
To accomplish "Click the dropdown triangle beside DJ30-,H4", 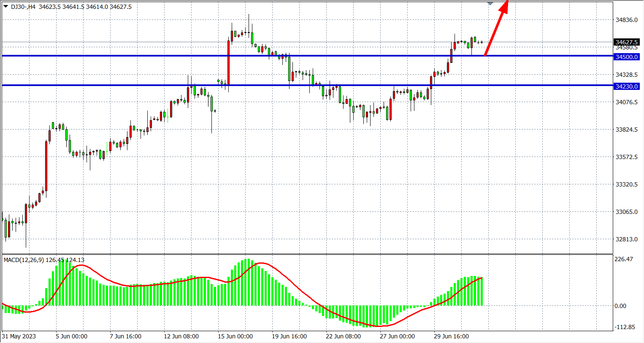I will click(x=5, y=6).
